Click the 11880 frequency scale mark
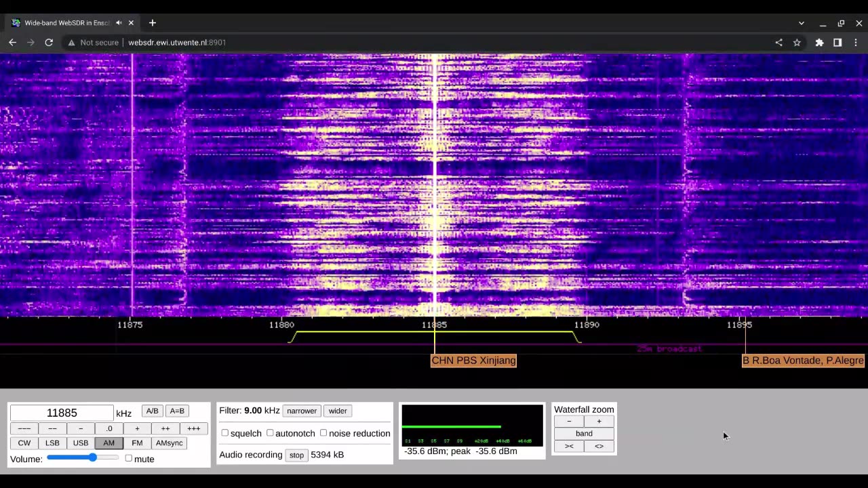 click(x=281, y=325)
